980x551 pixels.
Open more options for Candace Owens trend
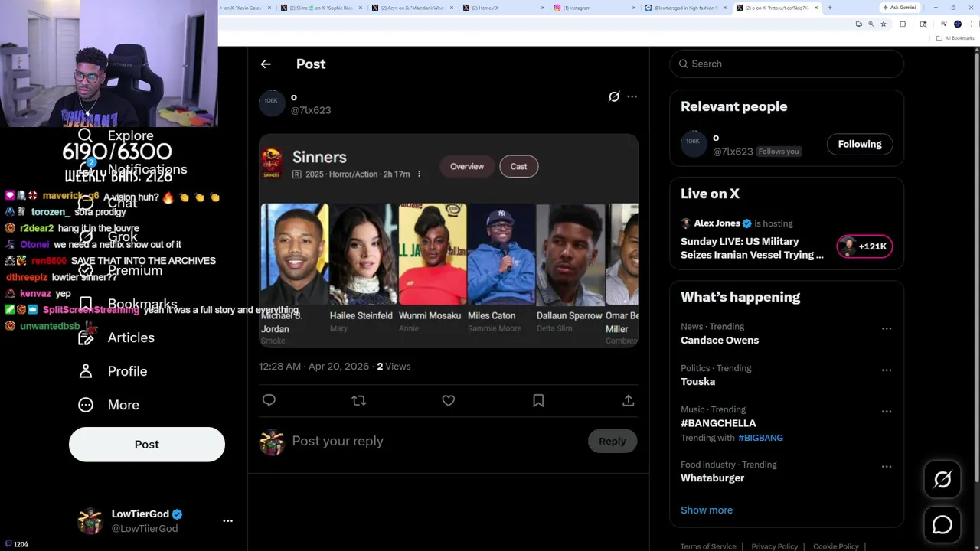point(887,328)
